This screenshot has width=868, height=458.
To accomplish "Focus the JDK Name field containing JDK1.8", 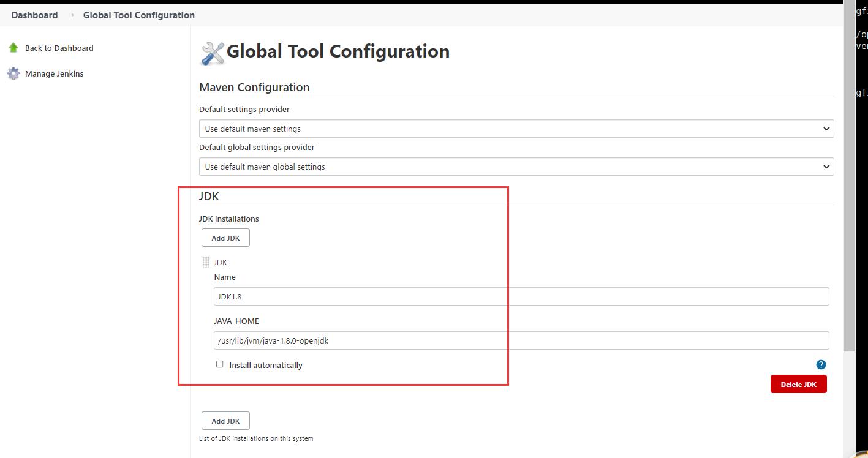I will click(521, 296).
